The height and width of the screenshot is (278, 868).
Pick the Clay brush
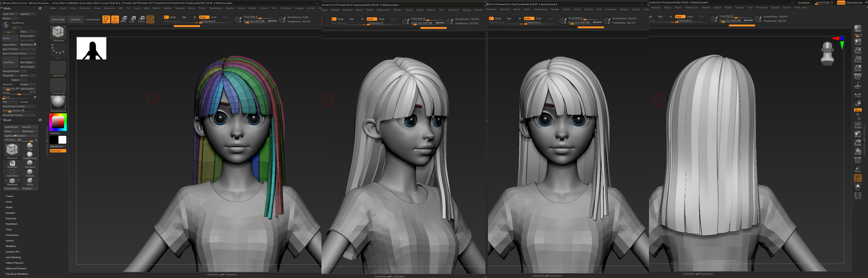coord(30,146)
